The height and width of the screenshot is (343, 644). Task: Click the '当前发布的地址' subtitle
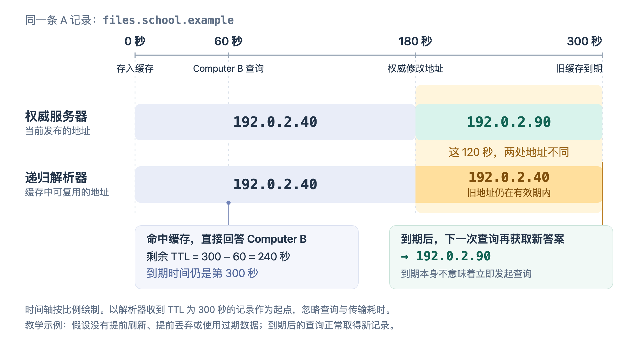[x=58, y=131]
